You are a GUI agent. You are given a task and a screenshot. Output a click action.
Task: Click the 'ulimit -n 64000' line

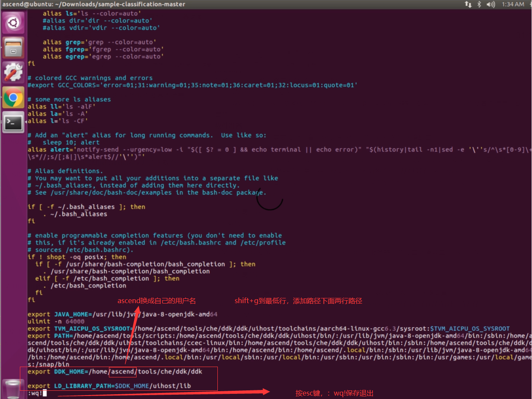pos(56,322)
